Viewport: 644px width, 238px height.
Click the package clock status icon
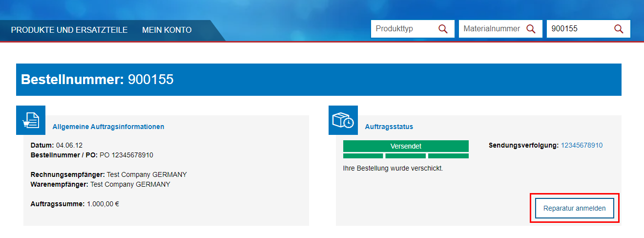[x=343, y=120]
